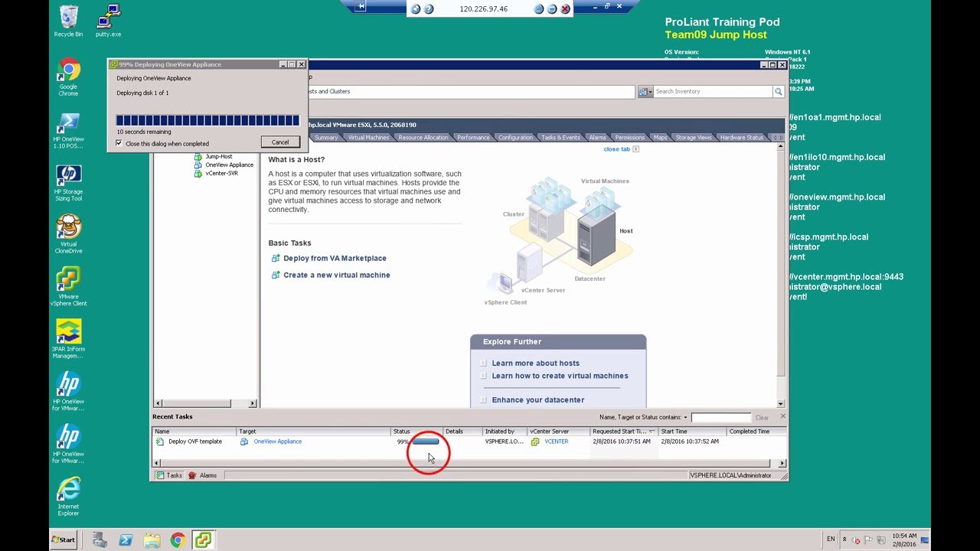
Task: Open the Configuration tab
Action: coord(515,138)
